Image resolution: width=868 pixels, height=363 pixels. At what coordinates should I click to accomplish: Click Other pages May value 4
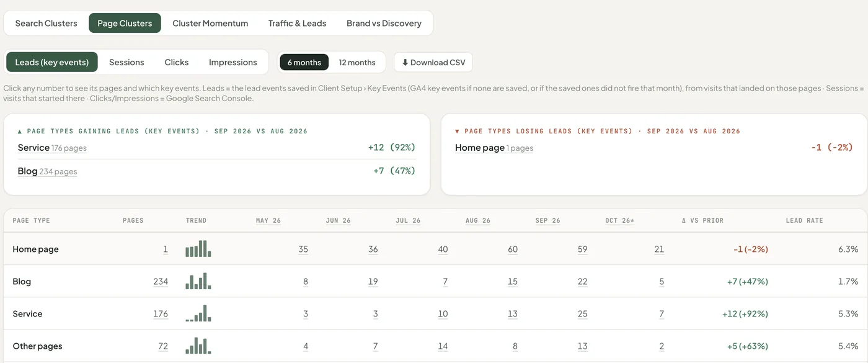point(306,346)
